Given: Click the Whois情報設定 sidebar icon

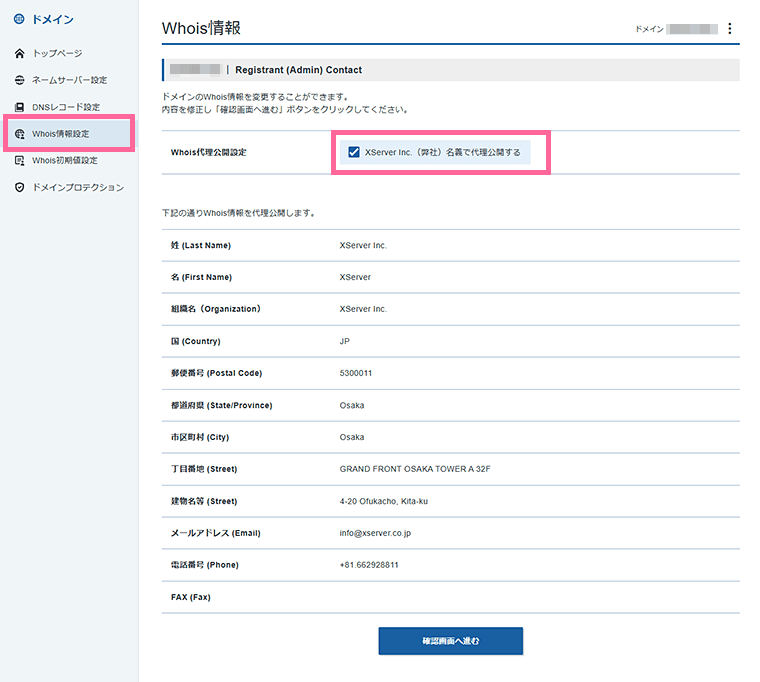Looking at the screenshot, I should point(19,134).
